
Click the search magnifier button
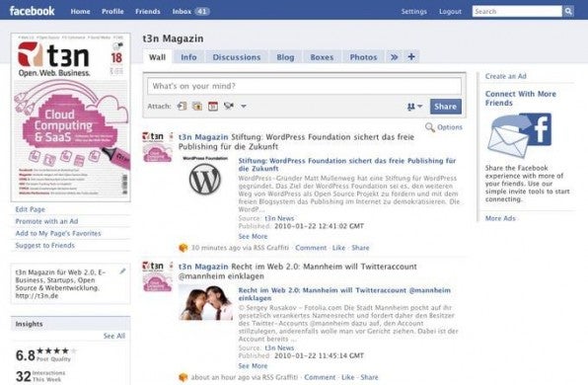568,11
